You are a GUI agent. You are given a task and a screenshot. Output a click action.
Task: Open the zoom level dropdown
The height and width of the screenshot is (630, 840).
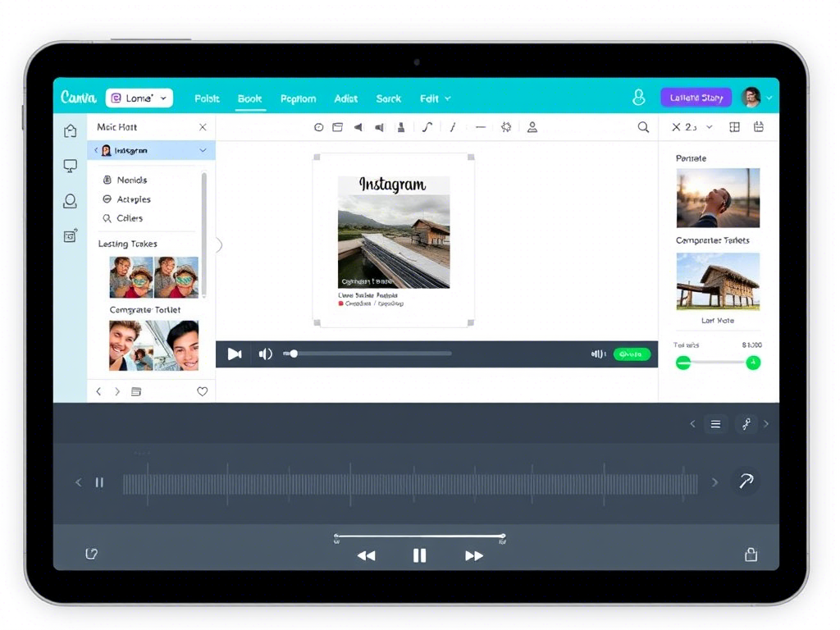pos(692,127)
